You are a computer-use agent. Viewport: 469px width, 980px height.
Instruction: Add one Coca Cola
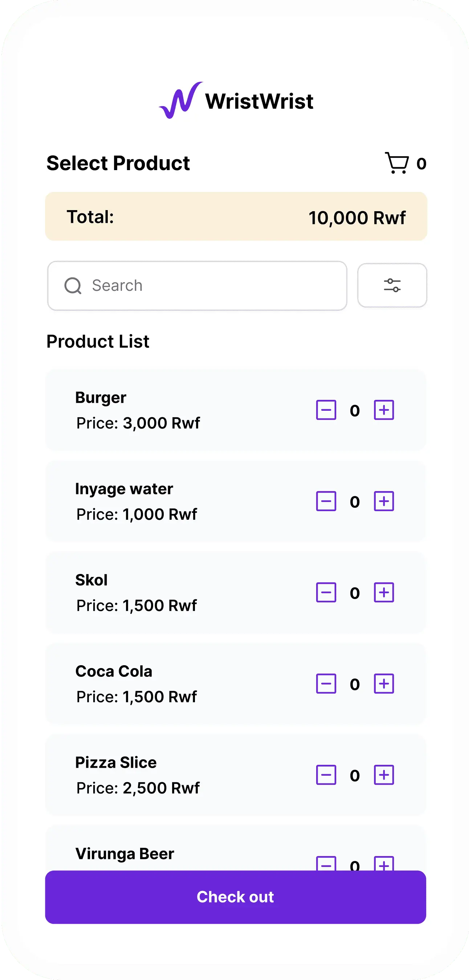click(x=384, y=684)
